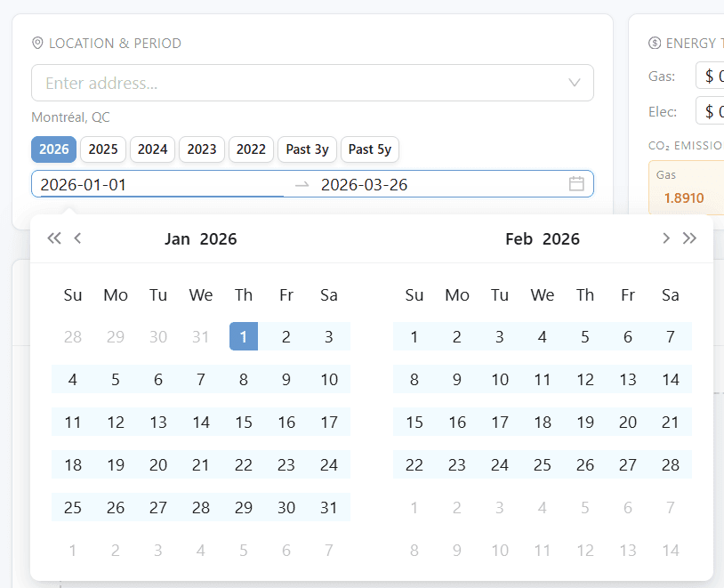Click the Gas price input field
Viewport: 724px width, 588px height.
tap(710, 76)
